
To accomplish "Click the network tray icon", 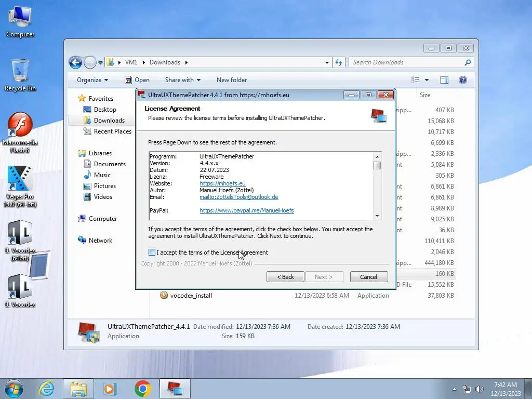I will tap(467, 389).
